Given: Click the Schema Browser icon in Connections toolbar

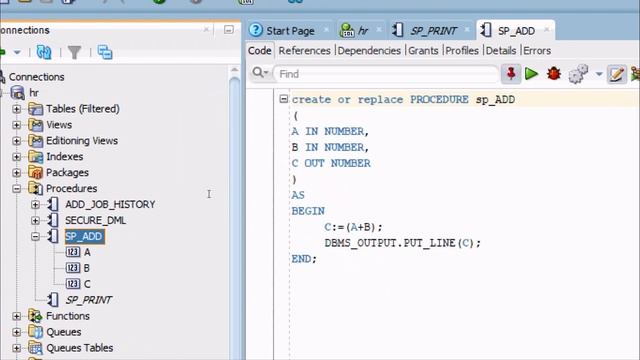Looking at the screenshot, I should (x=105, y=52).
